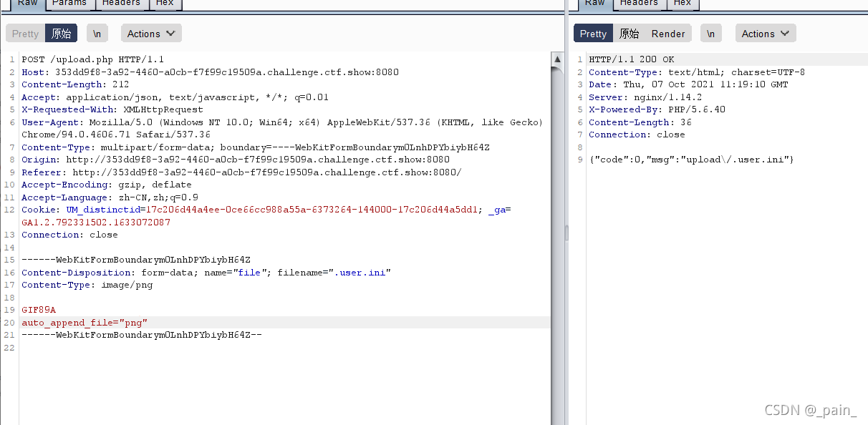Select Pretty view in request pane
Viewport: 868px width, 425px height.
pyautogui.click(x=25, y=34)
